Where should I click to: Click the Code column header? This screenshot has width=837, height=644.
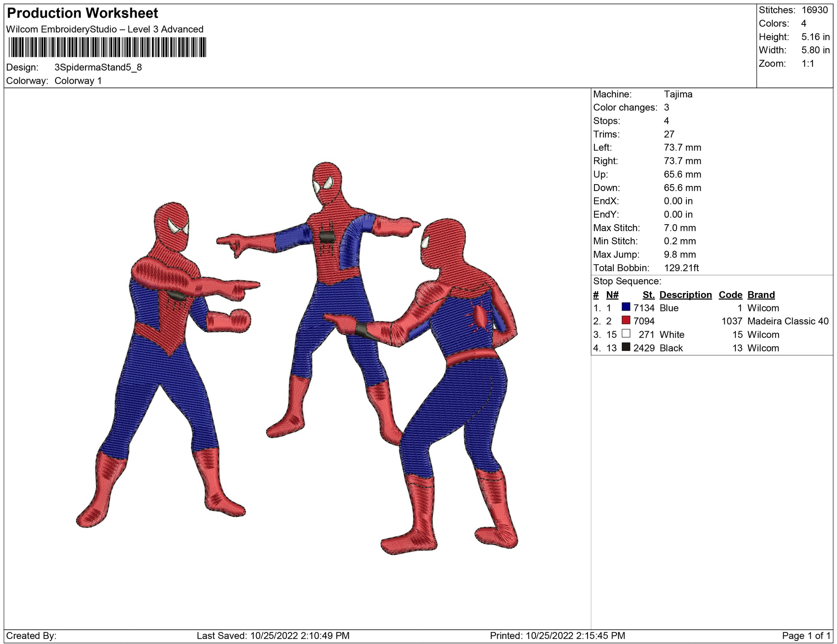coord(730,295)
